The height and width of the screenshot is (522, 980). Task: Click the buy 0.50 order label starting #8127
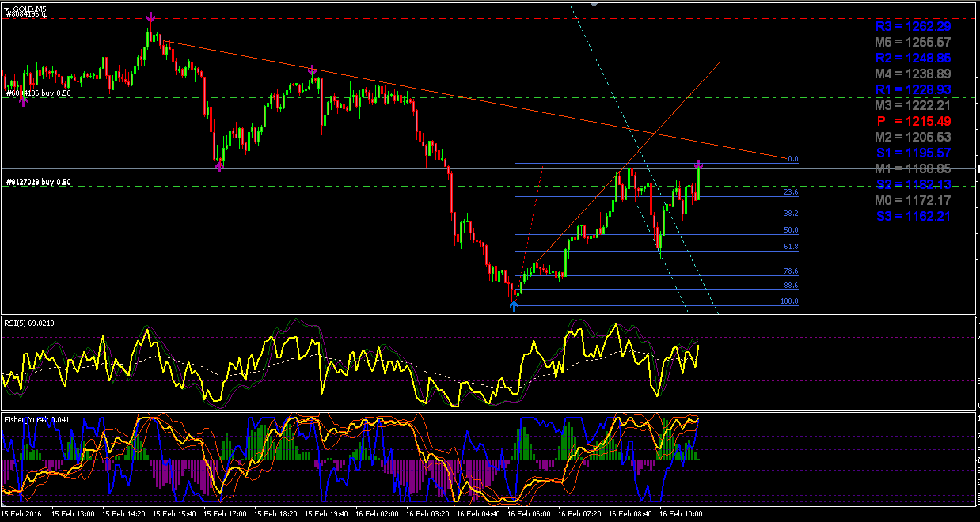[x=38, y=182]
